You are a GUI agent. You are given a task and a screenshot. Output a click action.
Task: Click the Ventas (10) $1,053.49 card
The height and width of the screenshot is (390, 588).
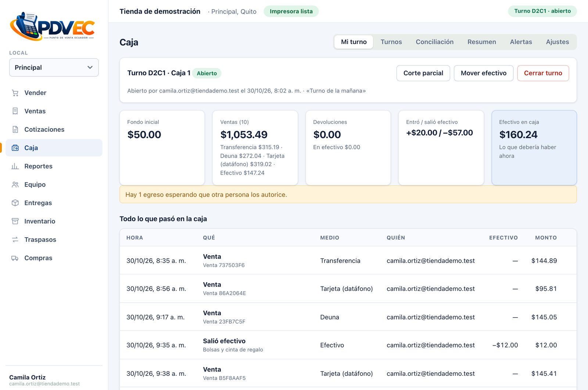click(x=255, y=148)
